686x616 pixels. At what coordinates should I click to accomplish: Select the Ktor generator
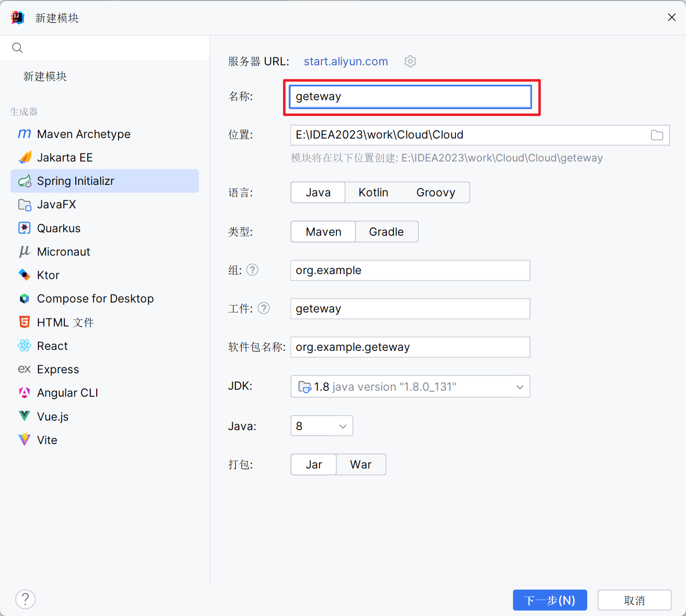pos(105,275)
